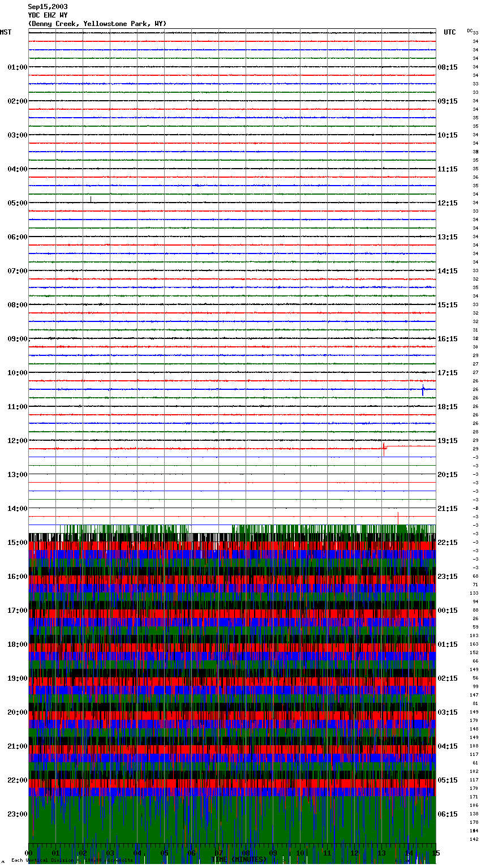This screenshot has height=868, width=481.
Task: Select the 14:00 MST hour label
Action: pos(17,509)
